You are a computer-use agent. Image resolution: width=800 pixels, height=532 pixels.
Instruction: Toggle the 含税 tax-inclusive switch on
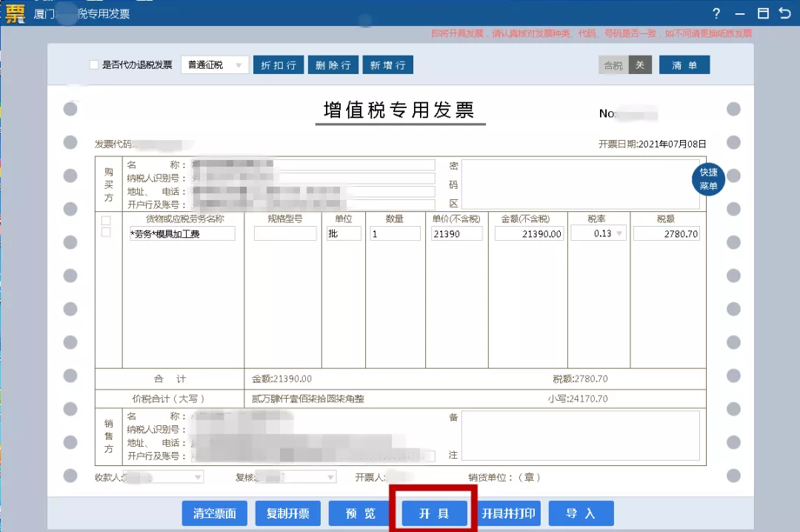coord(612,64)
